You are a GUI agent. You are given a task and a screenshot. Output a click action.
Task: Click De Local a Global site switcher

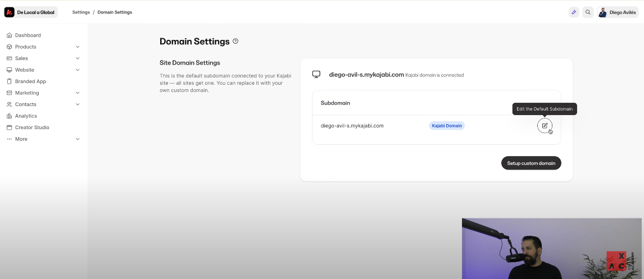coord(30,12)
